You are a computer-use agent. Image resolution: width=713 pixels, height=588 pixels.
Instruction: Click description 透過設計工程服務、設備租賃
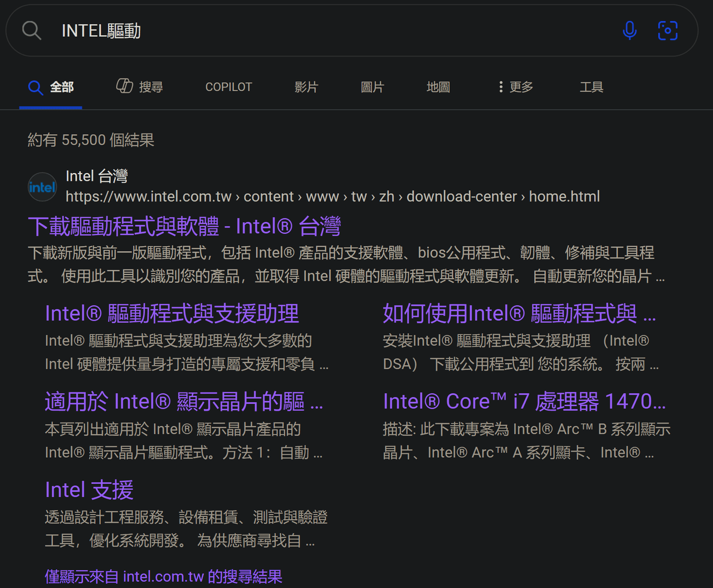(x=186, y=529)
